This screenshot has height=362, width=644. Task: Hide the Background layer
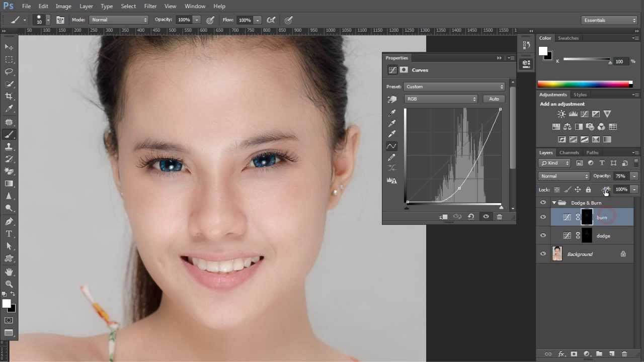543,254
